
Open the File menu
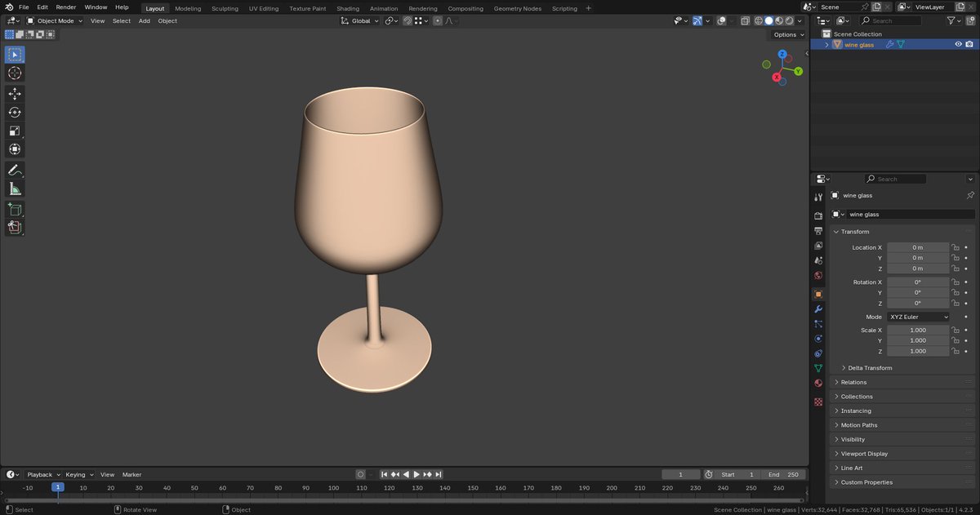point(24,7)
